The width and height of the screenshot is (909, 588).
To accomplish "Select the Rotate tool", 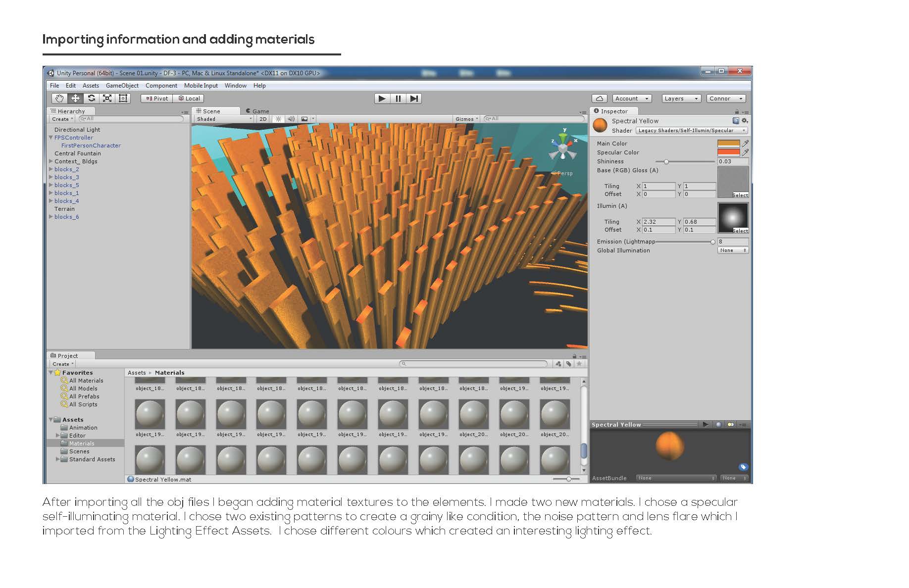I will [92, 98].
